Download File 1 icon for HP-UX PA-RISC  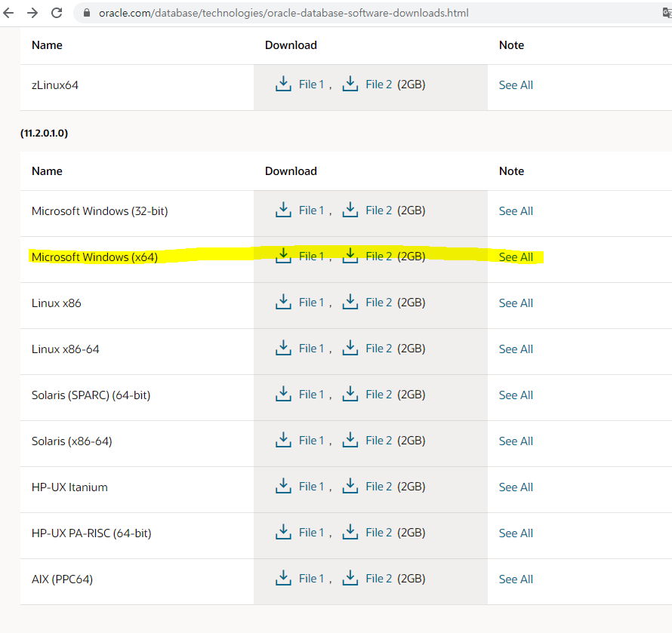283,533
